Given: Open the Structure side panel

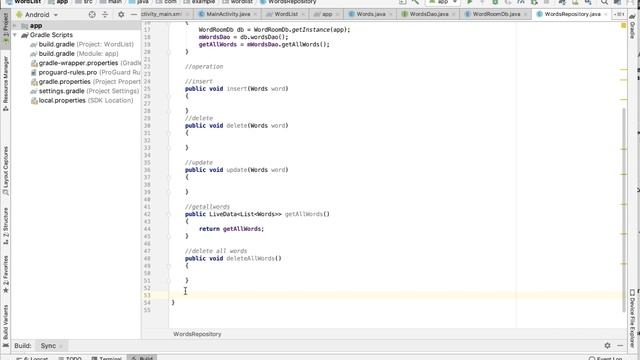Looking at the screenshot, I should click(x=6, y=226).
